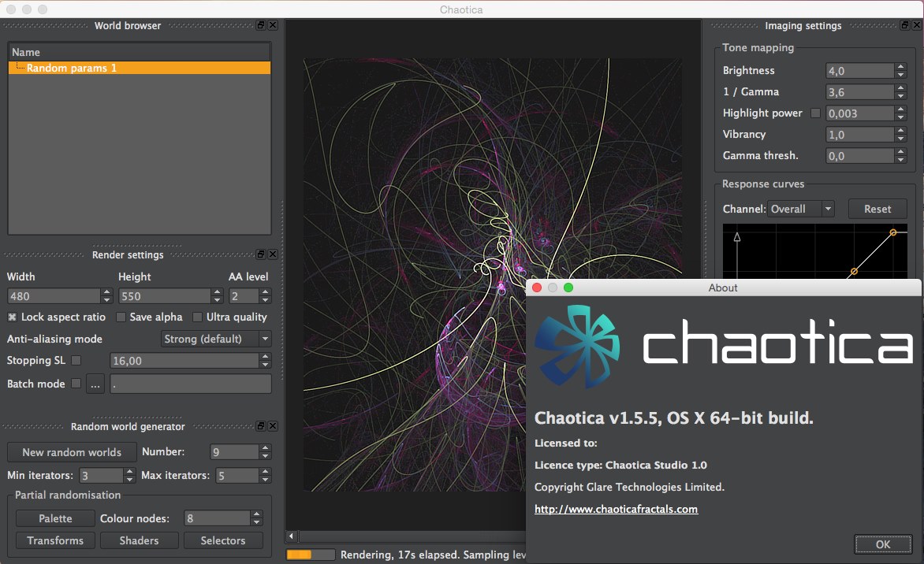Click the AA level stepper
924x564 pixels.
click(x=265, y=296)
